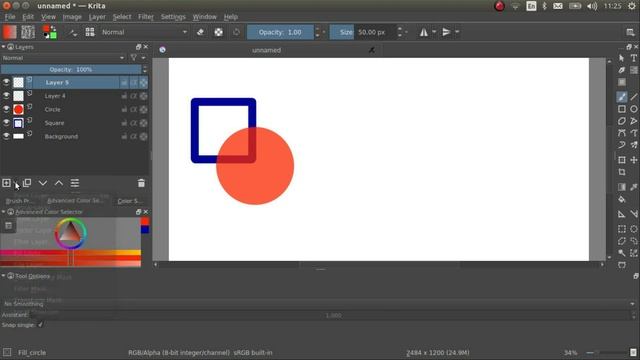Select the Text tool

click(634, 58)
